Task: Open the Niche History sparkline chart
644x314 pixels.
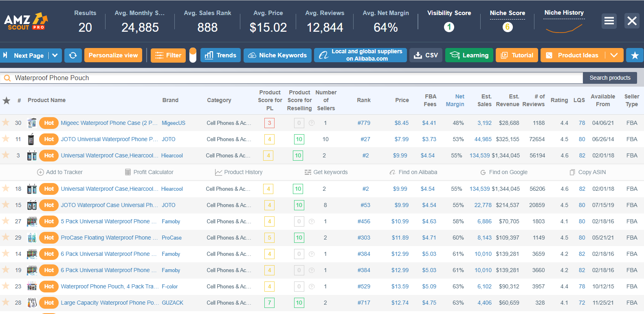Action: click(x=564, y=28)
